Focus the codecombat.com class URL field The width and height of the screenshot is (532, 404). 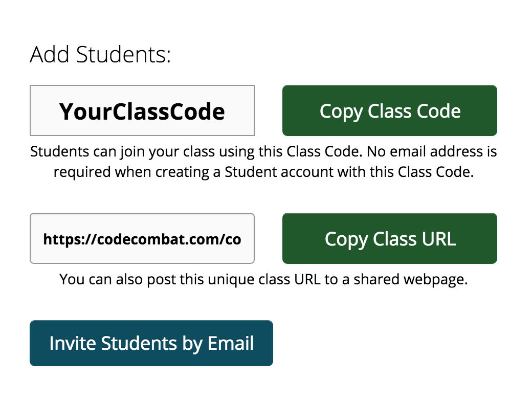pyautogui.click(x=142, y=238)
